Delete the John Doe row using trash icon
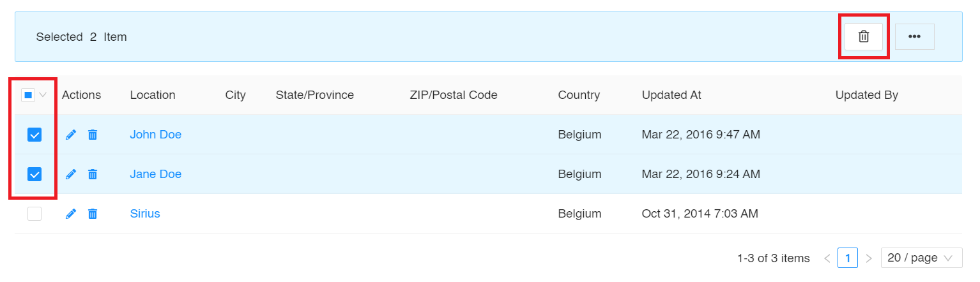 coord(93,135)
